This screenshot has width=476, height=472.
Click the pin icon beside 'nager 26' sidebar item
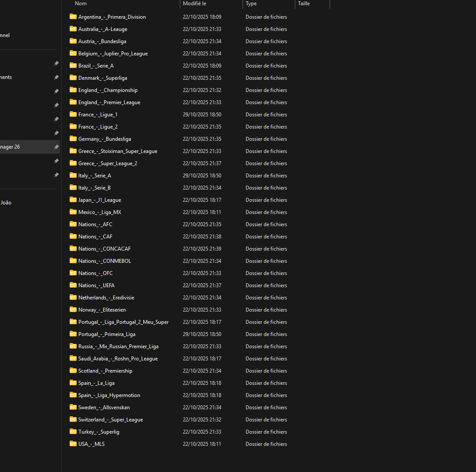click(56, 147)
